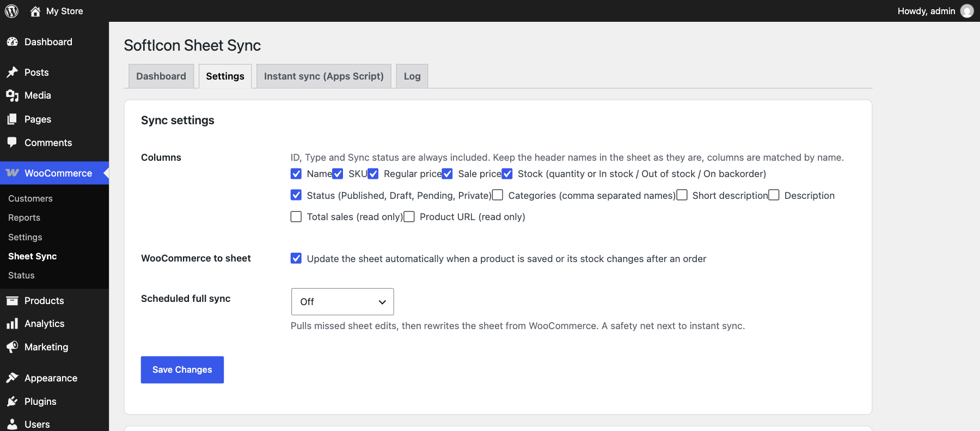Click the Appearance paintbrush icon
The height and width of the screenshot is (431, 980).
coord(12,378)
